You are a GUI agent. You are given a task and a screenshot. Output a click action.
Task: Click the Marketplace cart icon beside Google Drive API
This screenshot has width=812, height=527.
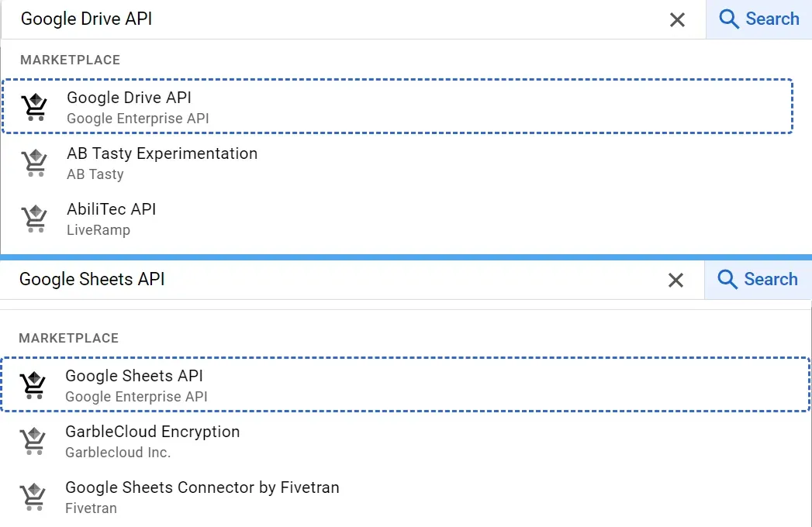[33, 106]
